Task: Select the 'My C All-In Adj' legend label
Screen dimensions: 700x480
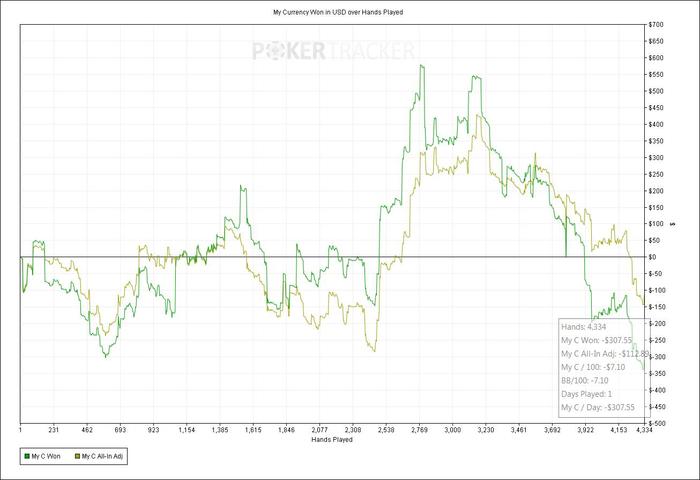Action: (x=102, y=456)
